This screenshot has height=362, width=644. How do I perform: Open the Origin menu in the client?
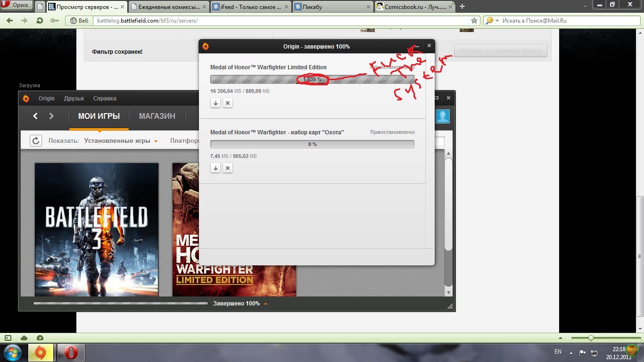(47, 99)
